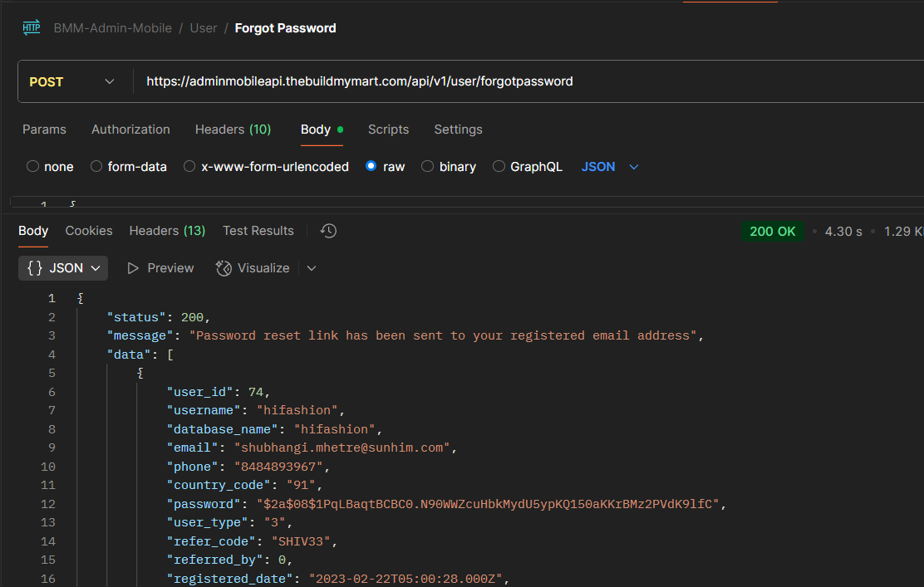Click the Forgot Password request title

[x=285, y=28]
